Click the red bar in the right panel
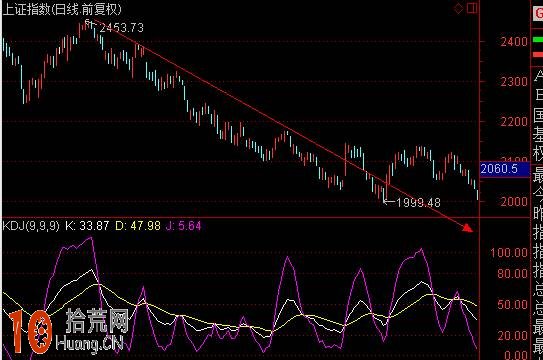The image size is (543, 360). click(538, 54)
